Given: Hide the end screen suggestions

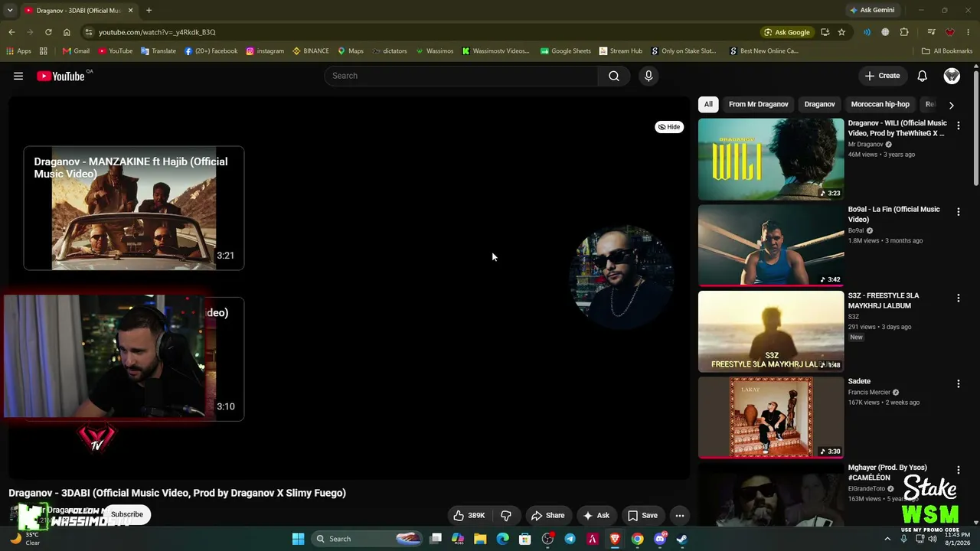Looking at the screenshot, I should (x=669, y=127).
